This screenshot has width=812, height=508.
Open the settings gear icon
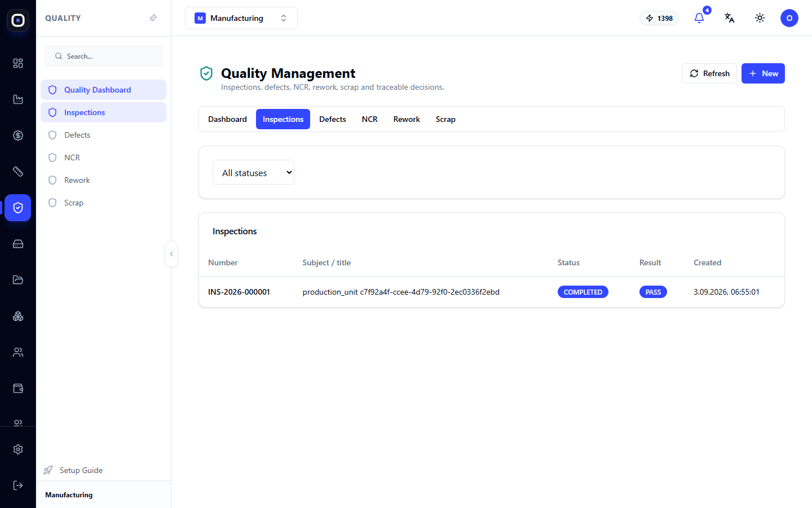point(18,449)
